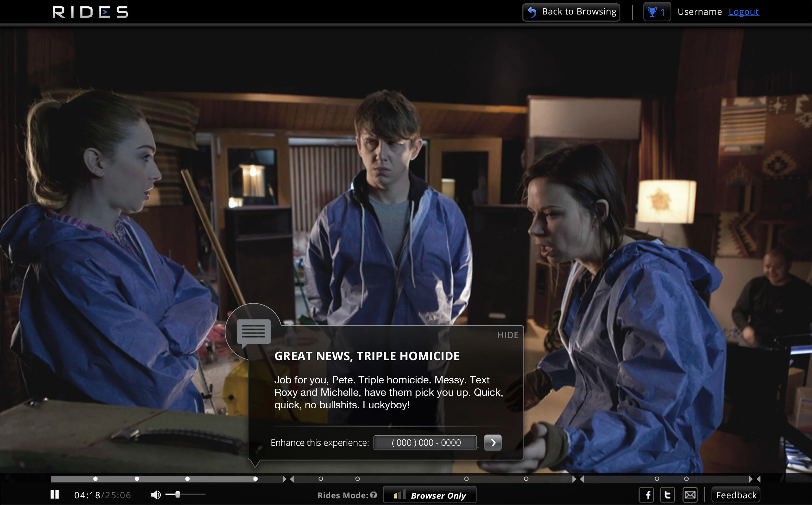Open the trophy achievements counter
This screenshot has height=505, width=812.
(x=657, y=12)
